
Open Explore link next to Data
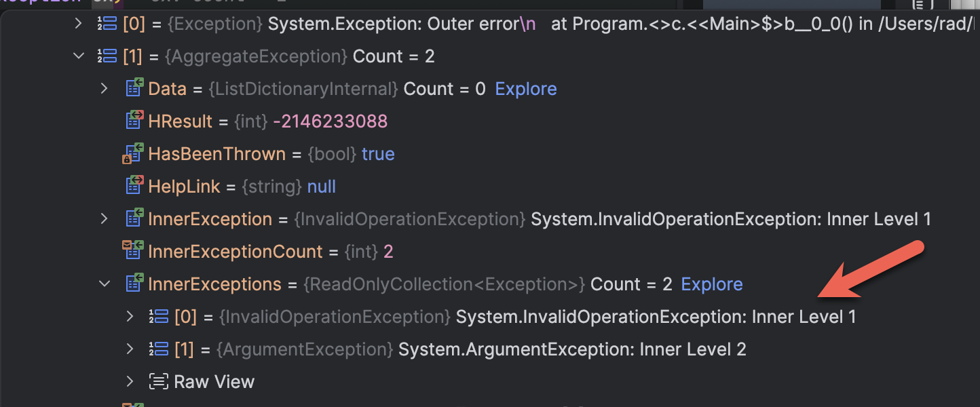pos(526,89)
